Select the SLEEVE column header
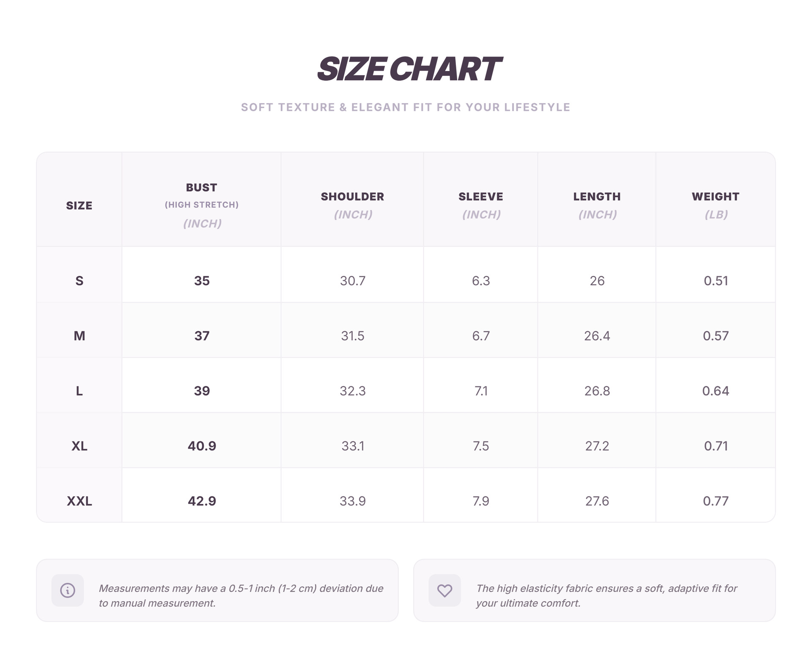812x658 pixels. pyautogui.click(x=481, y=197)
